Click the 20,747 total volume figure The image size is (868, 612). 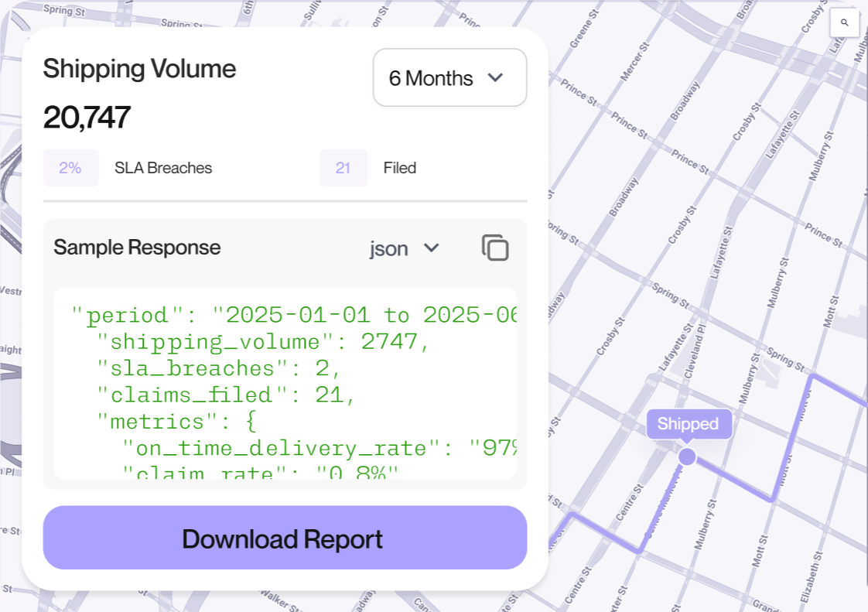(87, 118)
